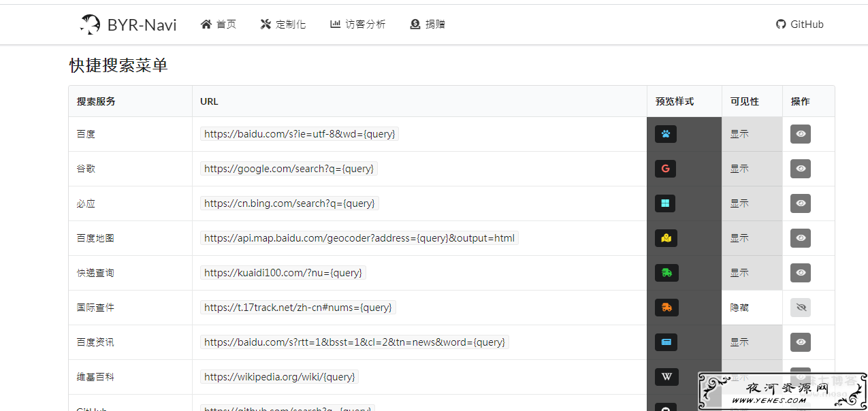868x411 pixels.
Task: Click the news card icon for 百度资讯
Action: click(666, 342)
